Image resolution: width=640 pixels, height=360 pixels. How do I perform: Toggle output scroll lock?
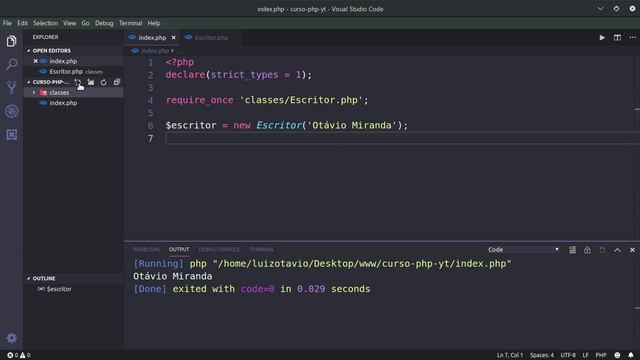[587, 250]
